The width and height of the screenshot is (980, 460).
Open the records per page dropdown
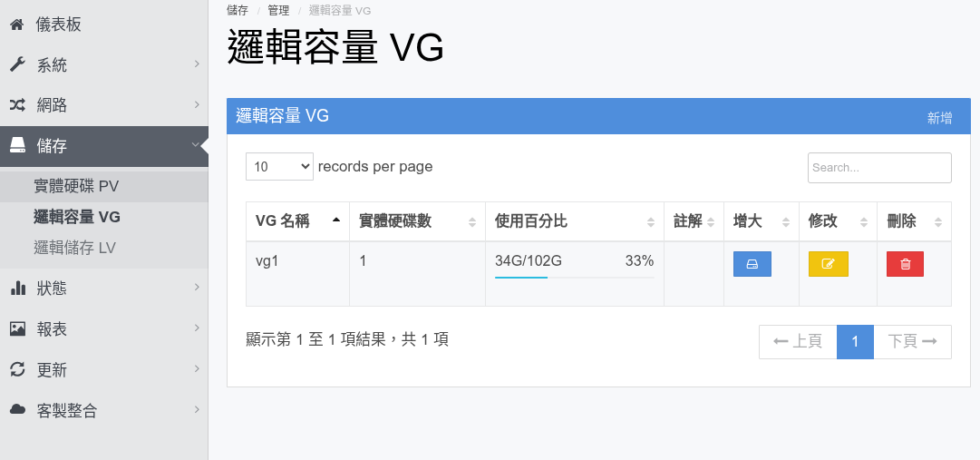(279, 166)
